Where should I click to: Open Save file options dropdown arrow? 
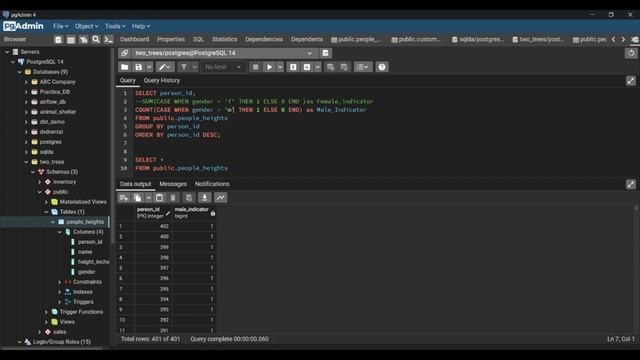click(x=149, y=67)
